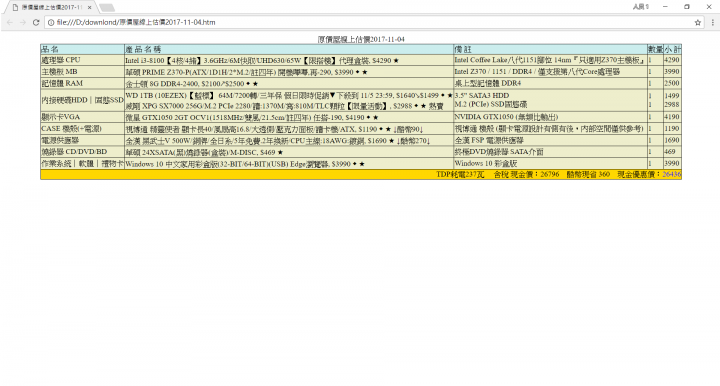Click the '酷幣現省 360' summary text
Viewport: 720px width, 386px height.
tap(588, 174)
